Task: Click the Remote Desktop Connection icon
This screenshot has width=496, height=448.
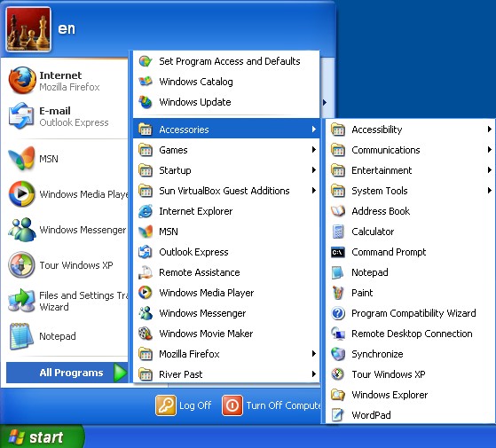Action: coord(338,334)
